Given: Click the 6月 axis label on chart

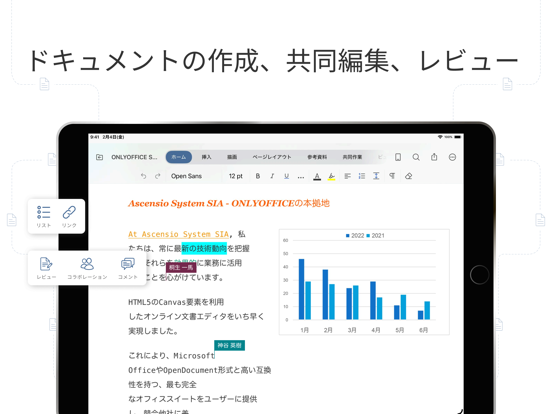Looking at the screenshot, I should tap(424, 330).
